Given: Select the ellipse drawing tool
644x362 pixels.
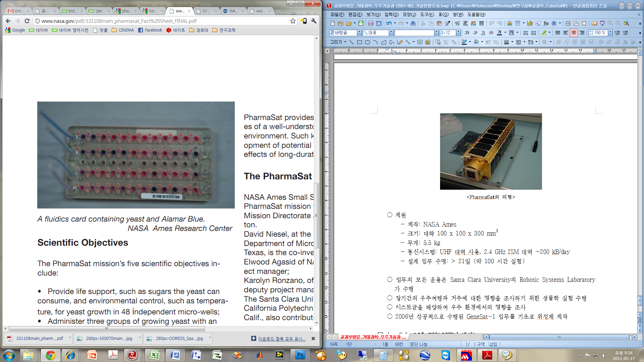Looking at the screenshot, I should pos(367,42).
